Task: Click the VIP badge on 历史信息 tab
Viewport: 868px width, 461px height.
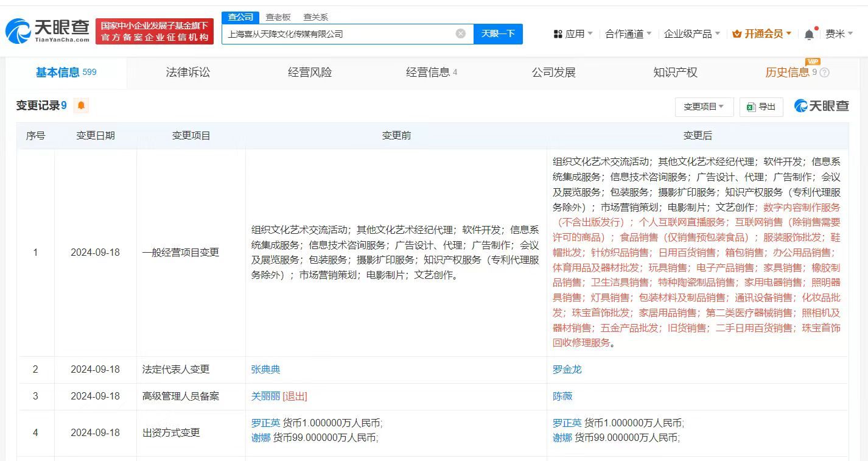Action: click(813, 62)
